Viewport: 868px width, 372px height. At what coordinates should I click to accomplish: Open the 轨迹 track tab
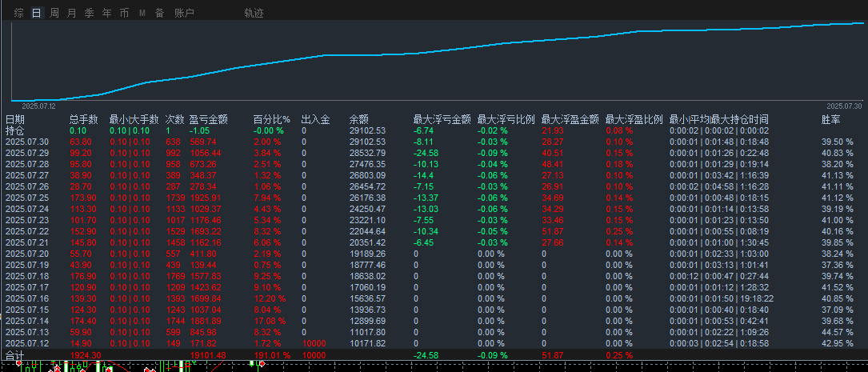coord(254,13)
